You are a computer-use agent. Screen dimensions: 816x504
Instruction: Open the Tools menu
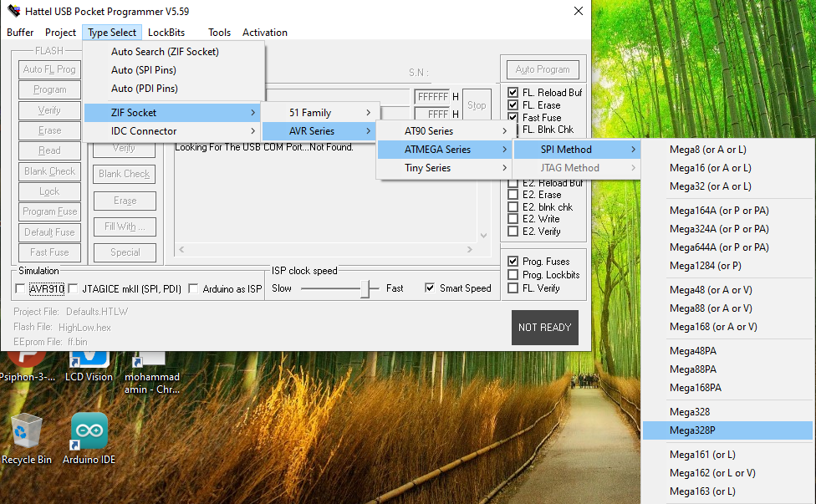(219, 33)
